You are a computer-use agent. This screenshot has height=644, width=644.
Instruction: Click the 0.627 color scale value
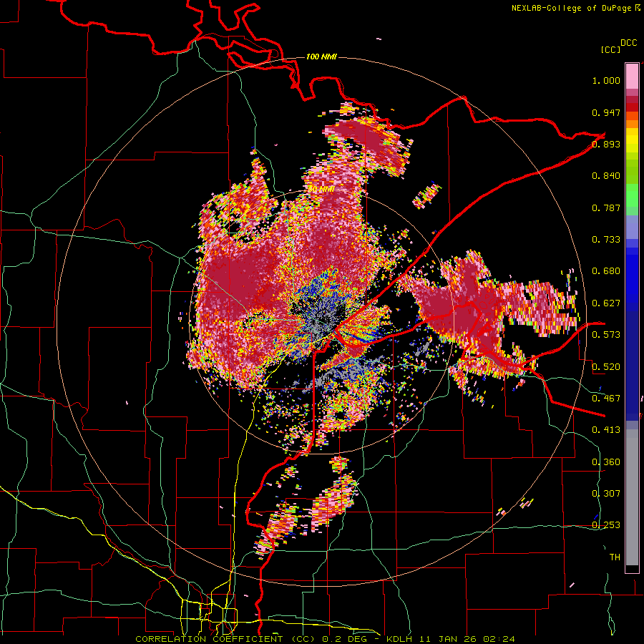click(x=606, y=303)
